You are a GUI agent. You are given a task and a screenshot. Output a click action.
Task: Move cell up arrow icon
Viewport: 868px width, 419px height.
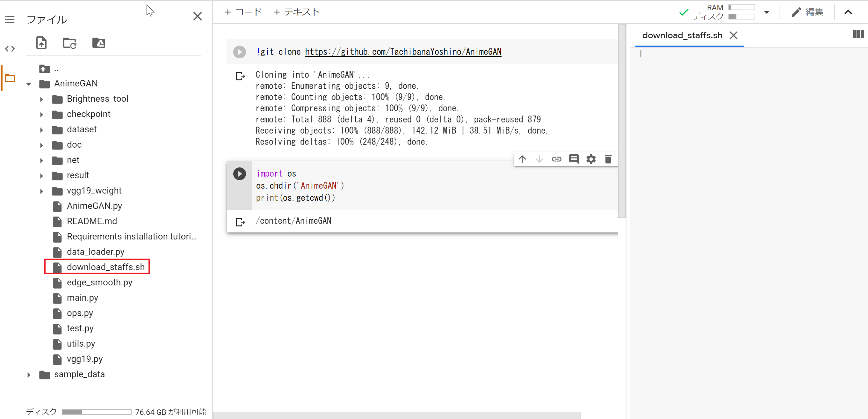pyautogui.click(x=522, y=159)
